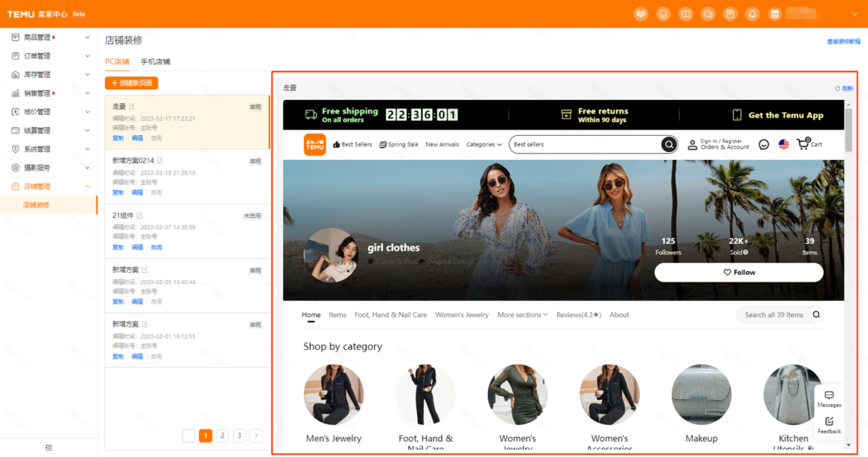Click the shopping cart icon in preview
The image size is (868, 457).
(803, 145)
